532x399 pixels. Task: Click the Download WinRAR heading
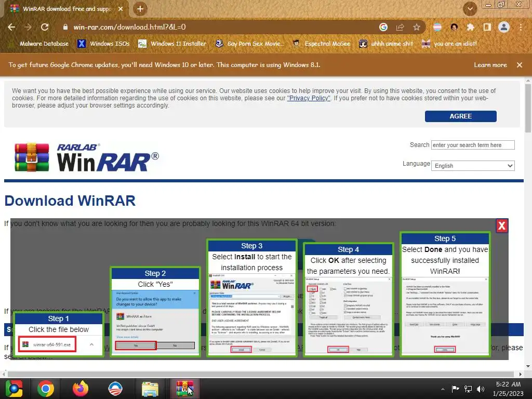[x=70, y=201]
